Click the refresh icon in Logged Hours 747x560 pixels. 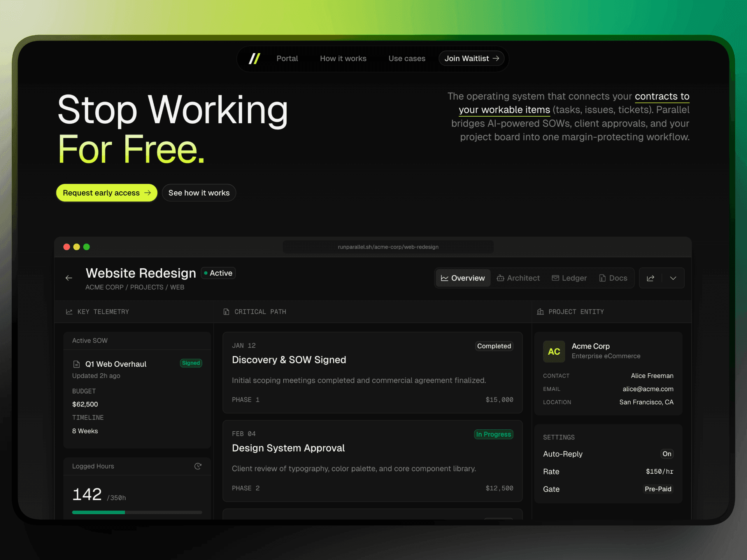tap(198, 466)
